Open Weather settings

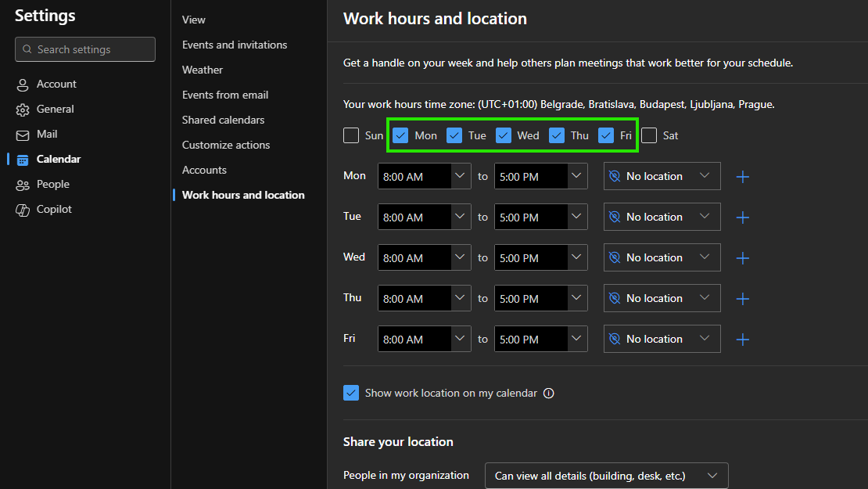coord(203,70)
